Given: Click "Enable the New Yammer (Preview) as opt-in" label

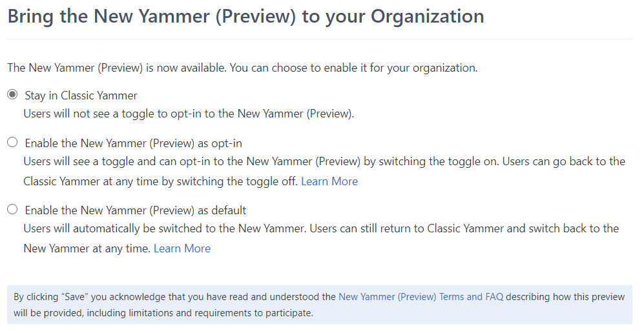Looking at the screenshot, I should (133, 143).
